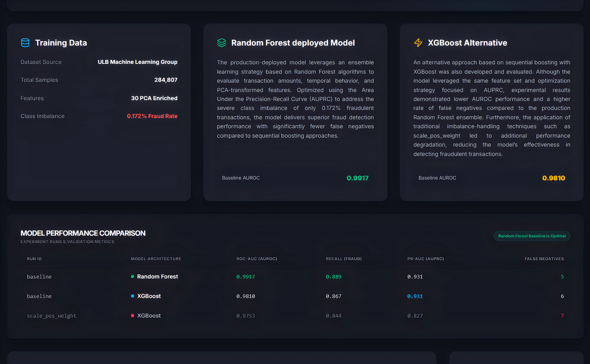The image size is (590, 364).
Task: Select the red '0.172% Fraud Rate' value
Action: 152,116
